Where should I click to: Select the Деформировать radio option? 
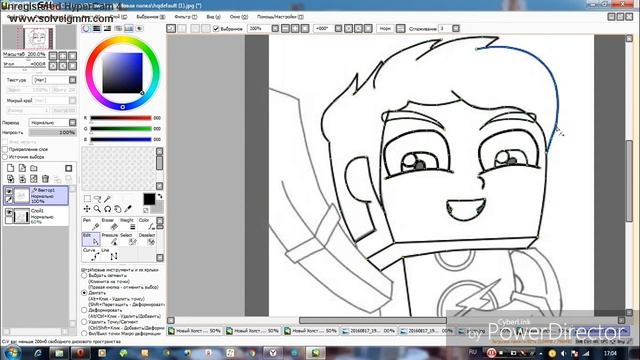pyautogui.click(x=84, y=310)
